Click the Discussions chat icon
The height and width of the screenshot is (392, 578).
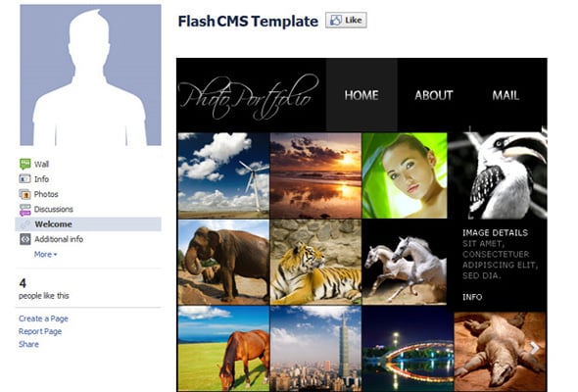coord(25,210)
